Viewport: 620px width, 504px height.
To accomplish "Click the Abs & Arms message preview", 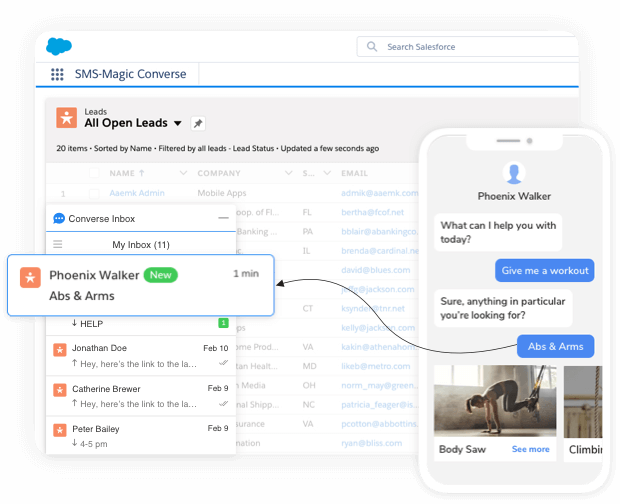I will (82, 296).
